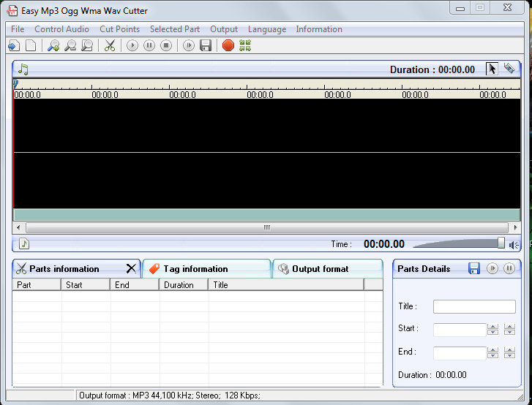Click the scissors icon on the Parts information tab
This screenshot has width=532, height=405.
click(21, 269)
